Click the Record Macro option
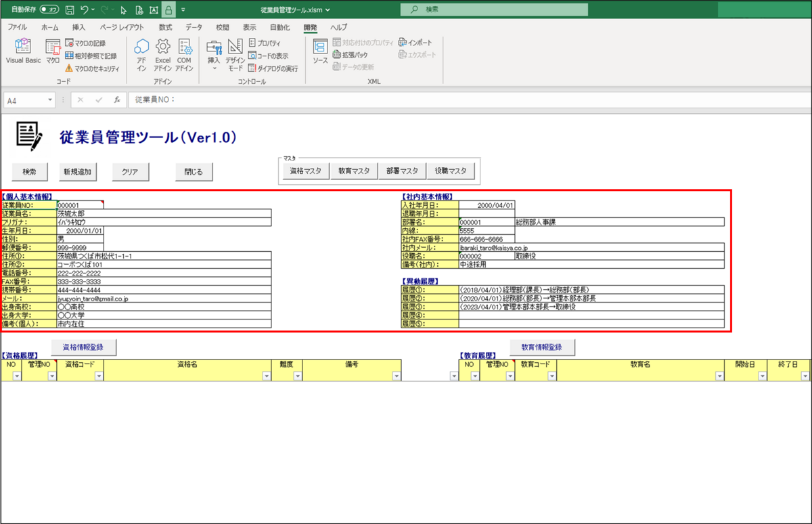Image resolution: width=812 pixels, height=524 pixels. [x=86, y=43]
